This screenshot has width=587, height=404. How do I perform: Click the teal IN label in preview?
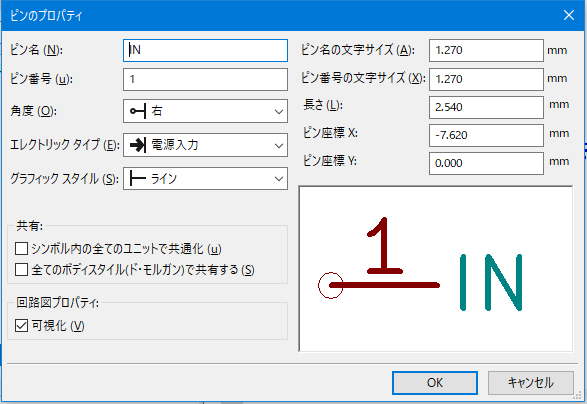[x=491, y=282]
